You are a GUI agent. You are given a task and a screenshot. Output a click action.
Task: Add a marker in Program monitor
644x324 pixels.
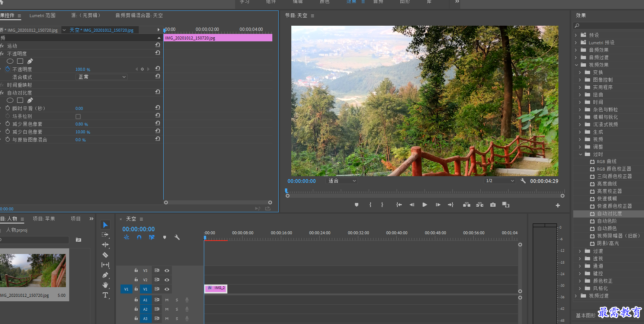pos(356,205)
